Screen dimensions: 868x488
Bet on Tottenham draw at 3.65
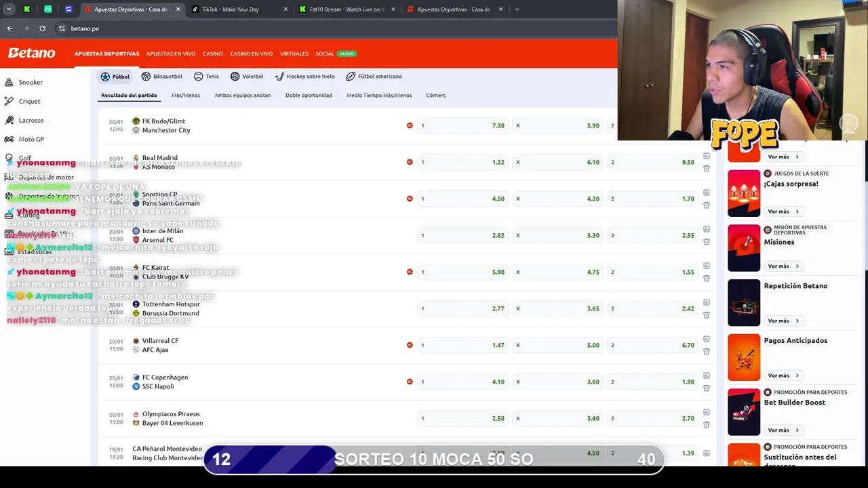(558, 308)
